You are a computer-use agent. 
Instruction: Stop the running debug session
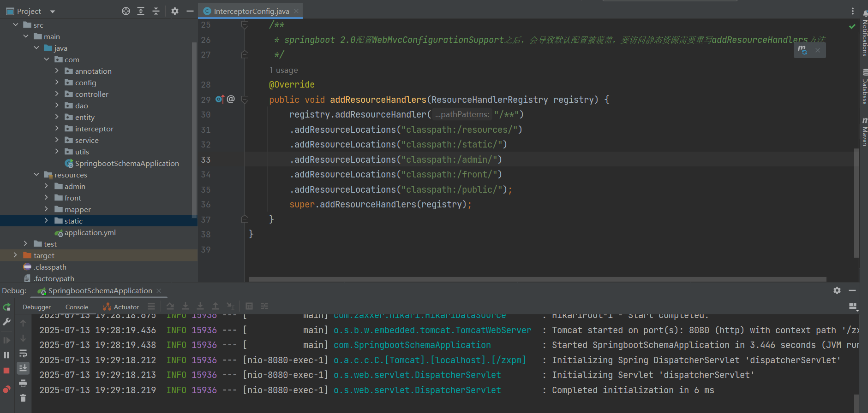(x=6, y=371)
